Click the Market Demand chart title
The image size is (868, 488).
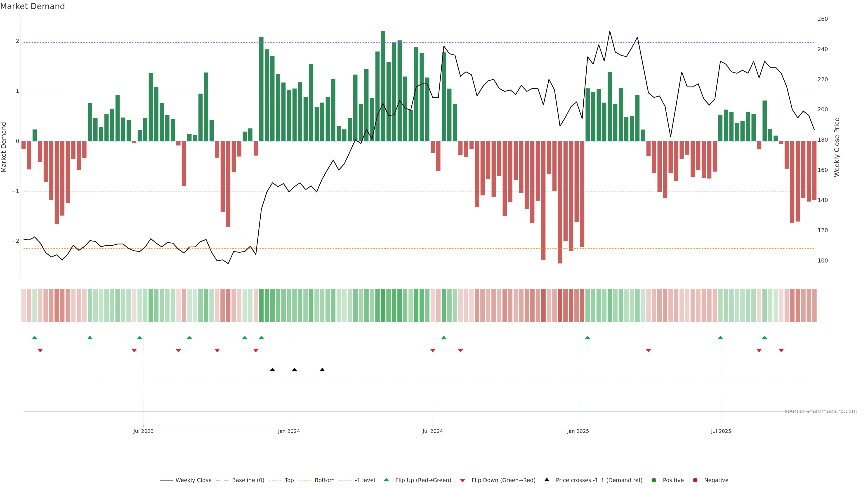point(32,6)
